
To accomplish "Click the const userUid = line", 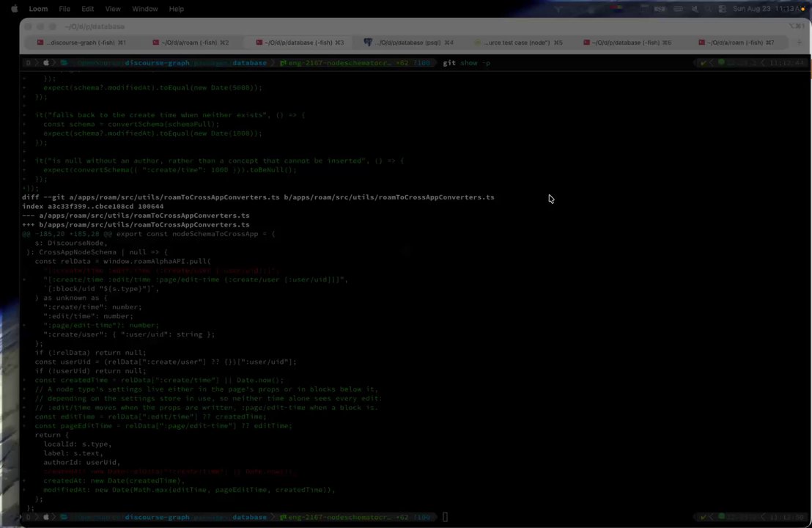I will pyautogui.click(x=166, y=362).
